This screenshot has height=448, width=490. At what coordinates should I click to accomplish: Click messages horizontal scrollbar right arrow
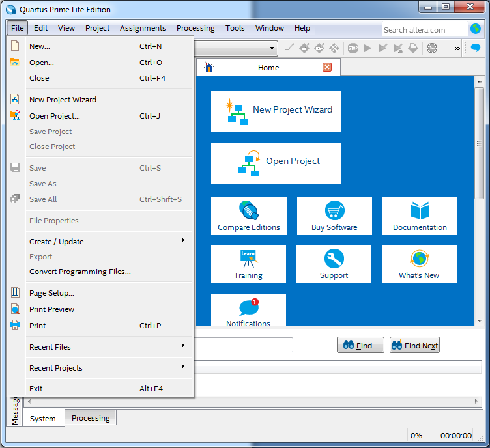point(476,401)
